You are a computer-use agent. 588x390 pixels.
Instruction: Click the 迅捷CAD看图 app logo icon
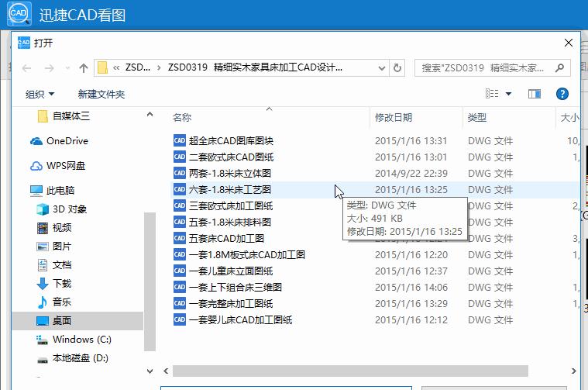19,14
